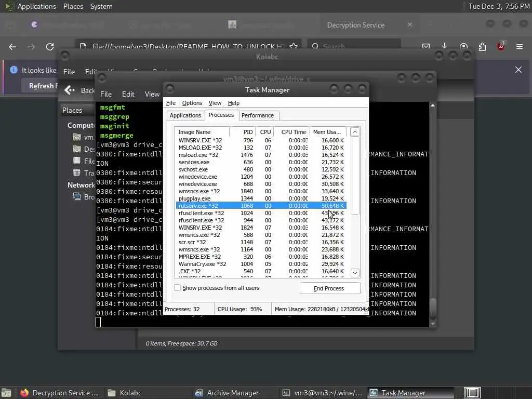Dismiss the info notification bar
Image resolution: width=532 pixels, height=399 pixels.
click(518, 70)
